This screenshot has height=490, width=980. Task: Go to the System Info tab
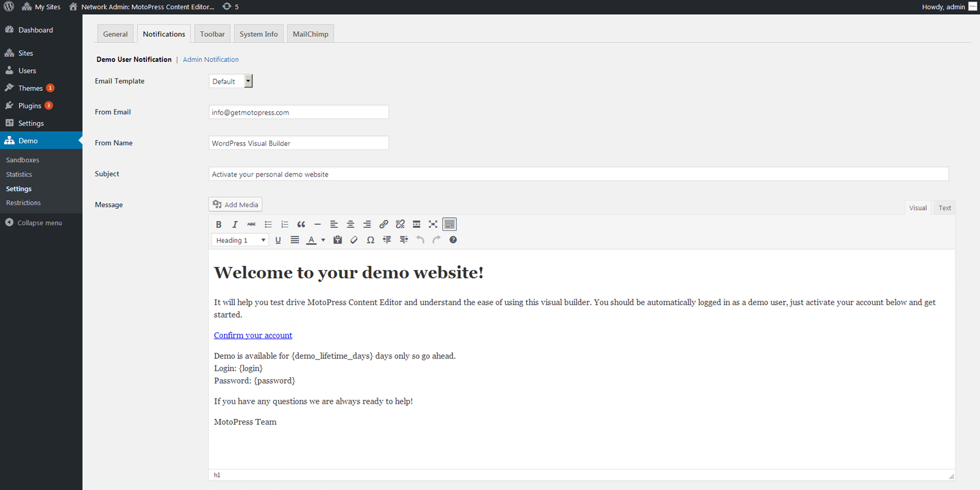[258, 34]
